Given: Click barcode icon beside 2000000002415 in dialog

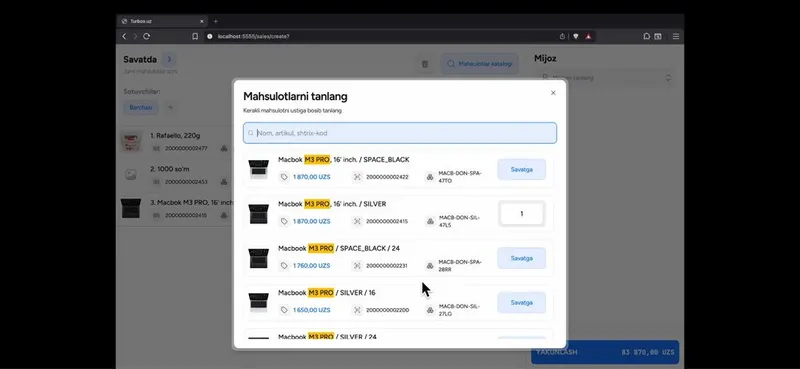Looking at the screenshot, I should click(357, 221).
